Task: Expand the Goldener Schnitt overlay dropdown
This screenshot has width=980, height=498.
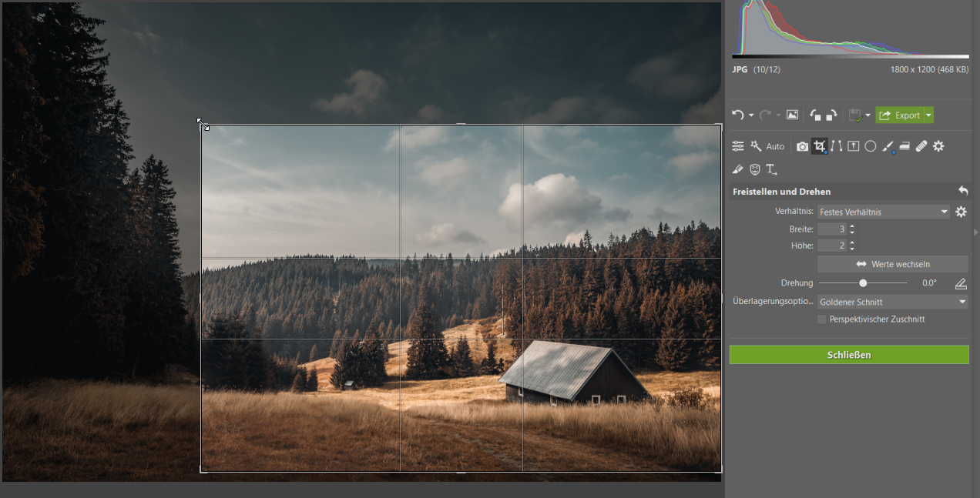Action: 892,302
